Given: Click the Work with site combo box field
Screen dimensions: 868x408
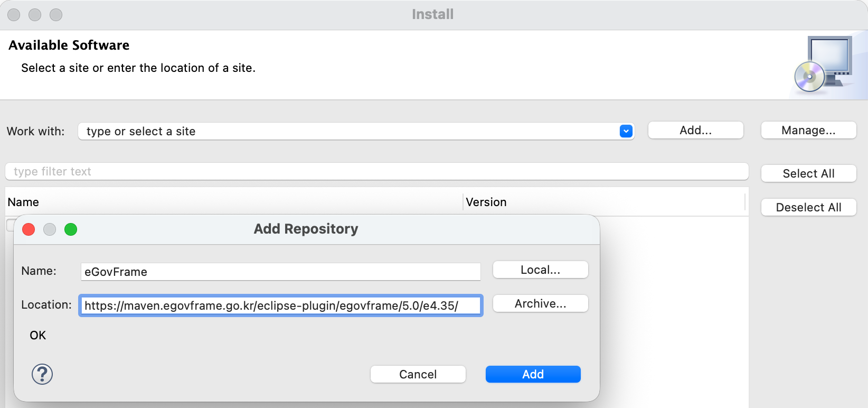Looking at the screenshot, I should (348, 131).
